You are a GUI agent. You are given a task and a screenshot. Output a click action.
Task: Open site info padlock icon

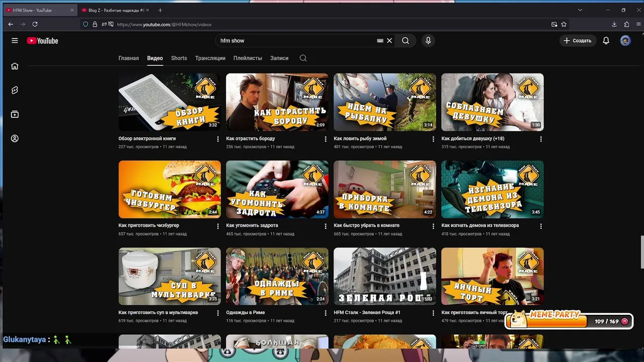click(95, 24)
